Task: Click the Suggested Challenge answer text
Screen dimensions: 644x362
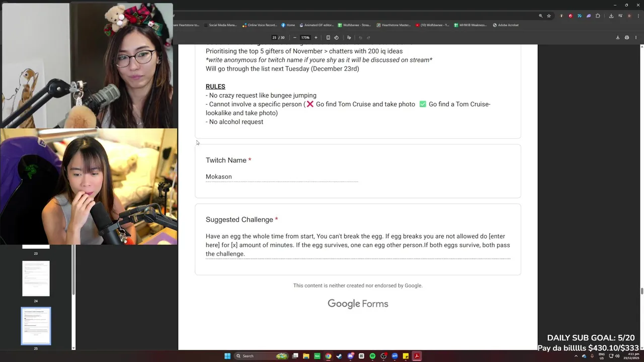Action: point(358,245)
